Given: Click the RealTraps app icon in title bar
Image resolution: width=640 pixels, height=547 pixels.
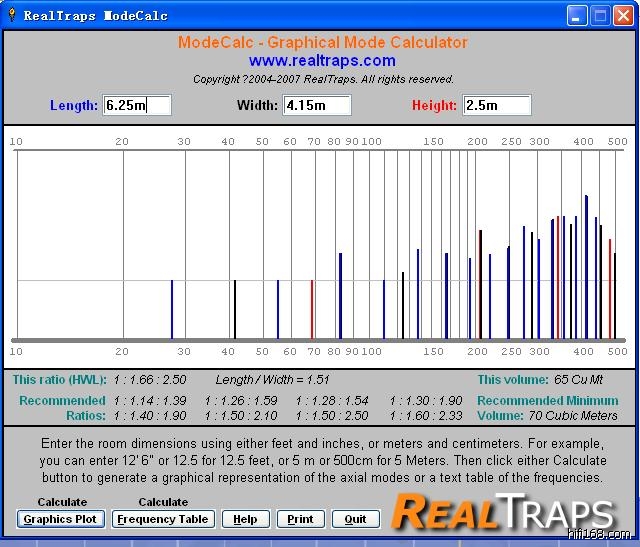Looking at the screenshot, I should coord(13,15).
